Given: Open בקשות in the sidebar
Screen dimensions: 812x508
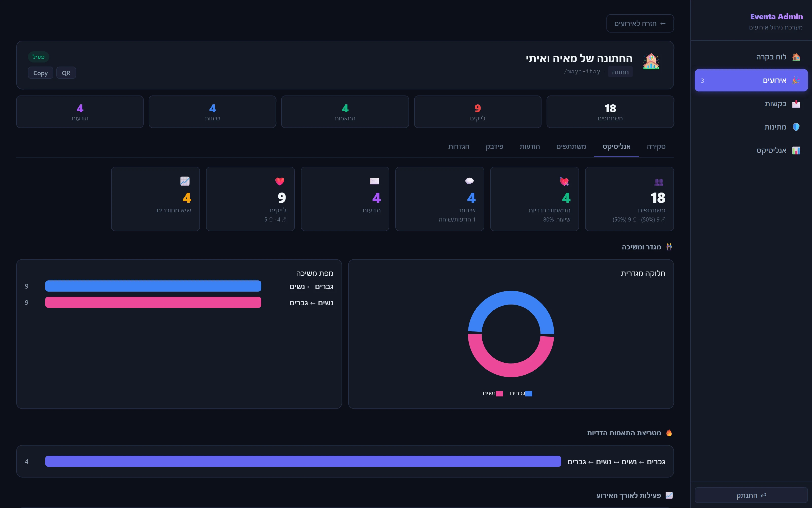Looking at the screenshot, I should 751,104.
